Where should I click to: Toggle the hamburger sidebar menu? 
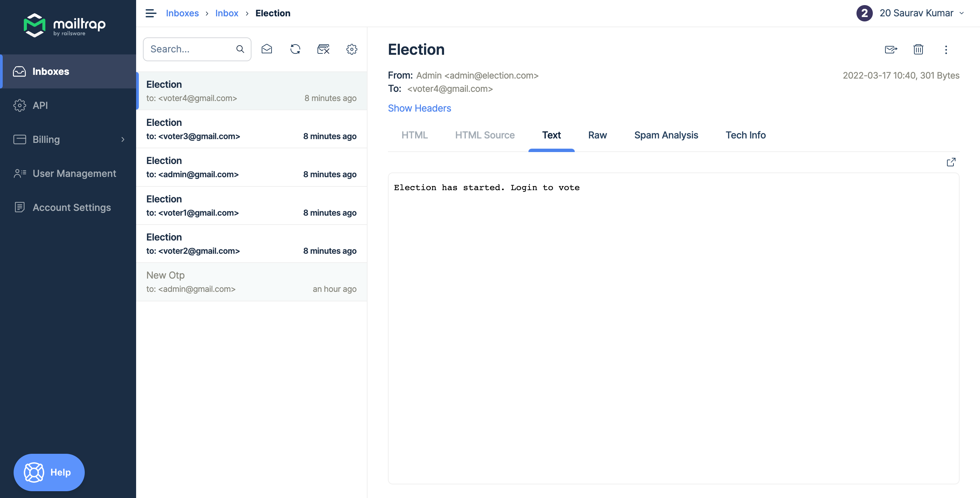coord(151,13)
